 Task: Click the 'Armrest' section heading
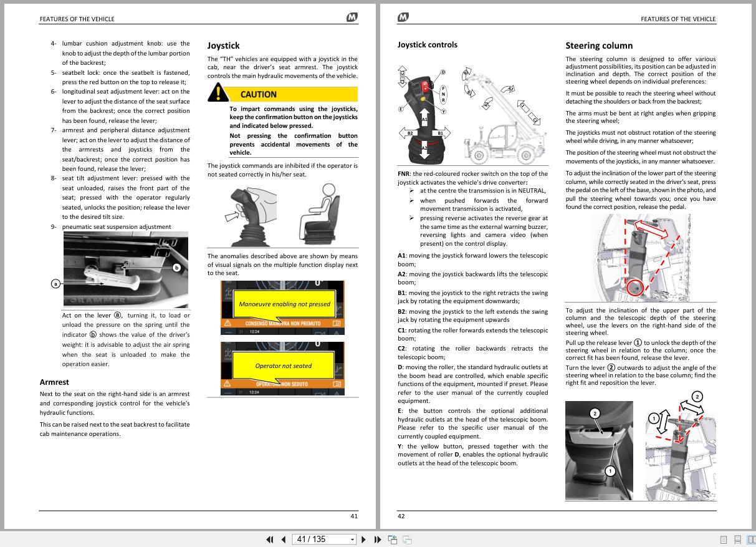click(x=54, y=382)
